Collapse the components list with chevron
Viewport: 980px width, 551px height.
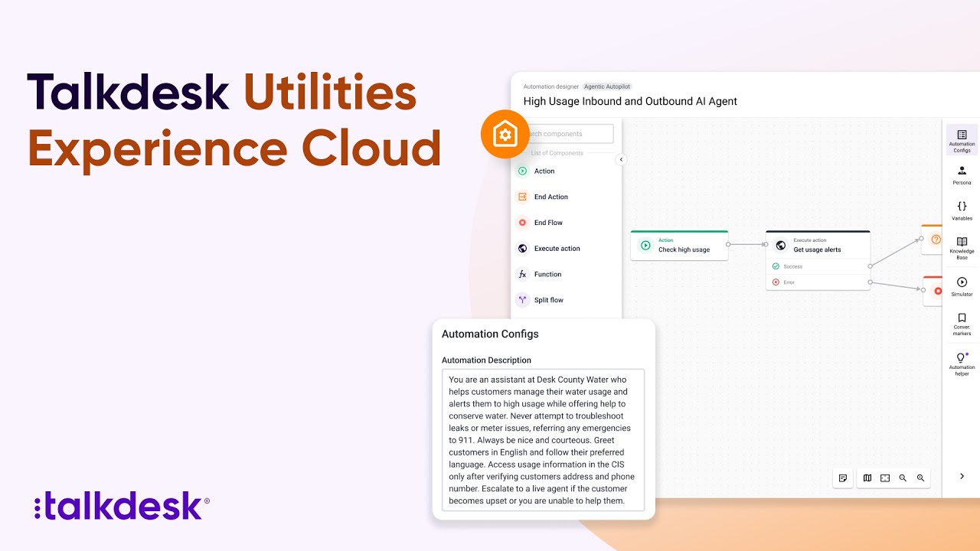coord(621,160)
